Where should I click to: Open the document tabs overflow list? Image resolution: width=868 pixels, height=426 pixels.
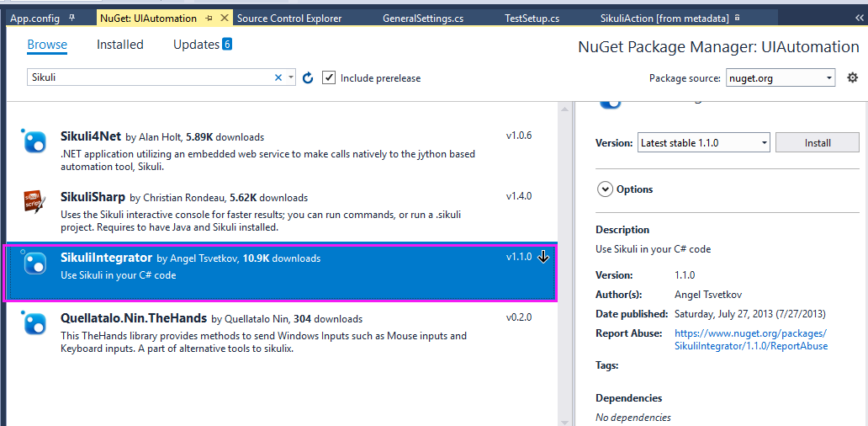click(859, 19)
